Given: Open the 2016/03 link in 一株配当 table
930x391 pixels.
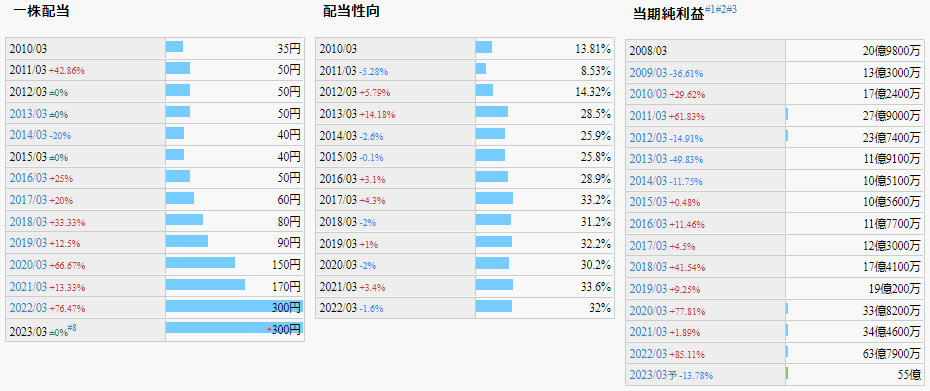Looking at the screenshot, I should pos(28,179).
